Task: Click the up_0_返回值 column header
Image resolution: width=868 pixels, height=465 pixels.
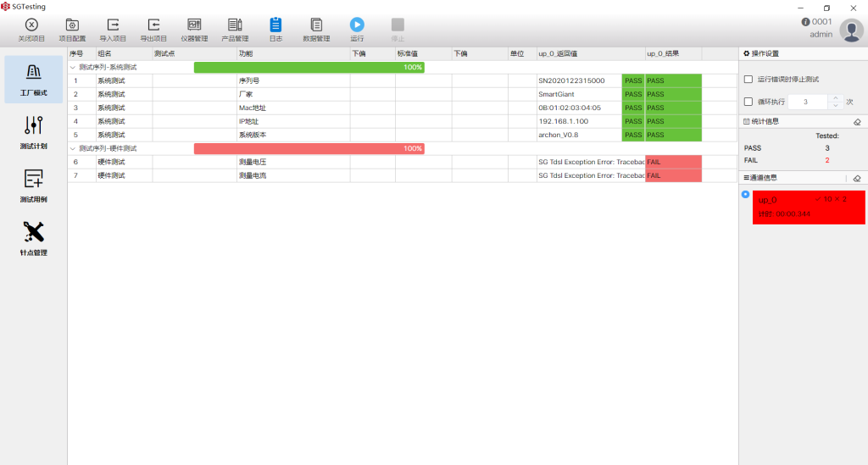Action: coord(591,53)
